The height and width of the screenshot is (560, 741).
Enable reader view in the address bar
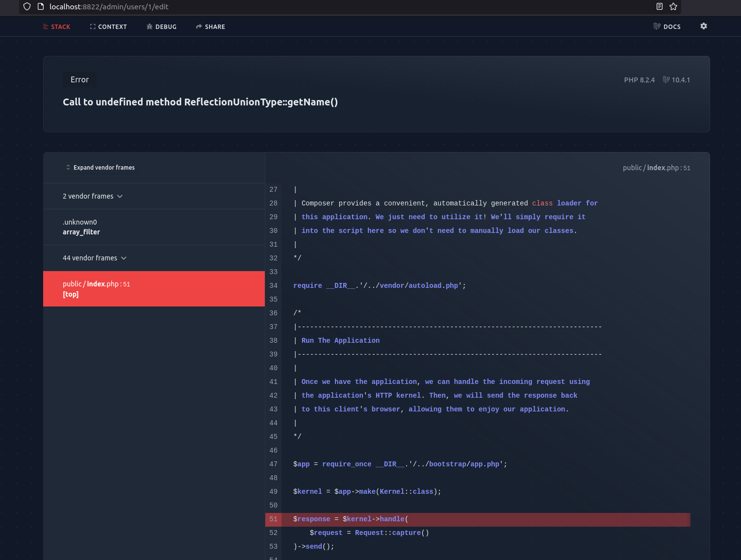659,7
